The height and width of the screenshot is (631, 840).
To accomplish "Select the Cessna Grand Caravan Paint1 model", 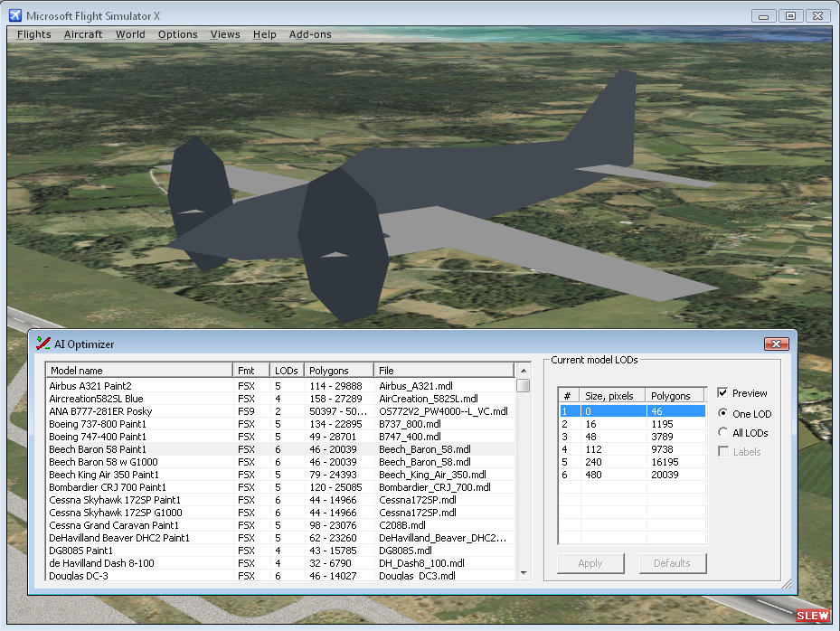I will point(280,525).
